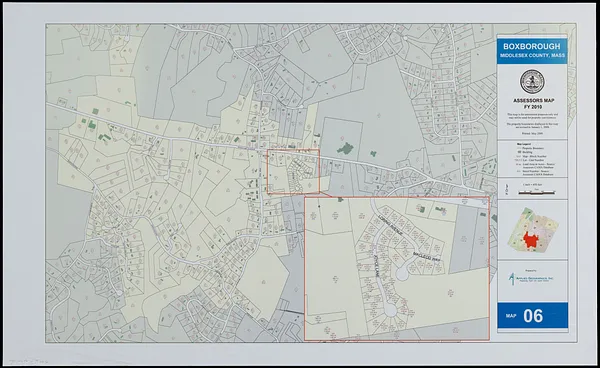Select the Building symbol in map legend

click(x=520, y=152)
